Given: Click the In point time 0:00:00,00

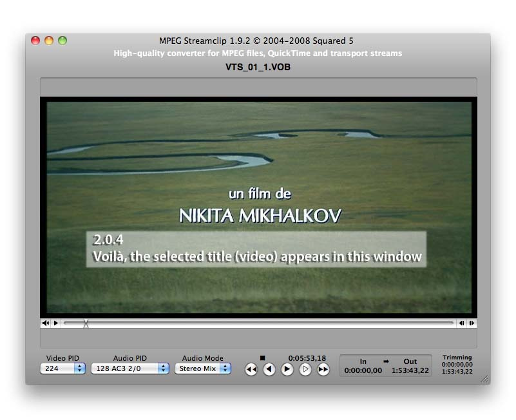Looking at the screenshot, I should (363, 370).
